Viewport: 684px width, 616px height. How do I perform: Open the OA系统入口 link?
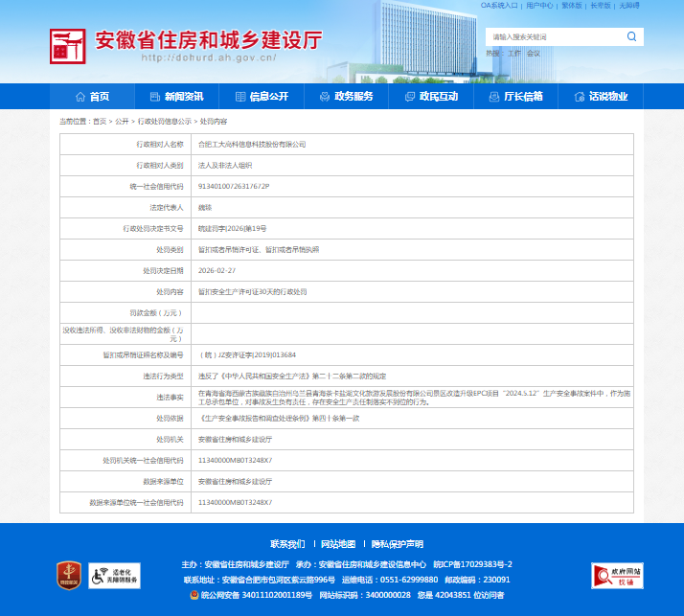498,6
